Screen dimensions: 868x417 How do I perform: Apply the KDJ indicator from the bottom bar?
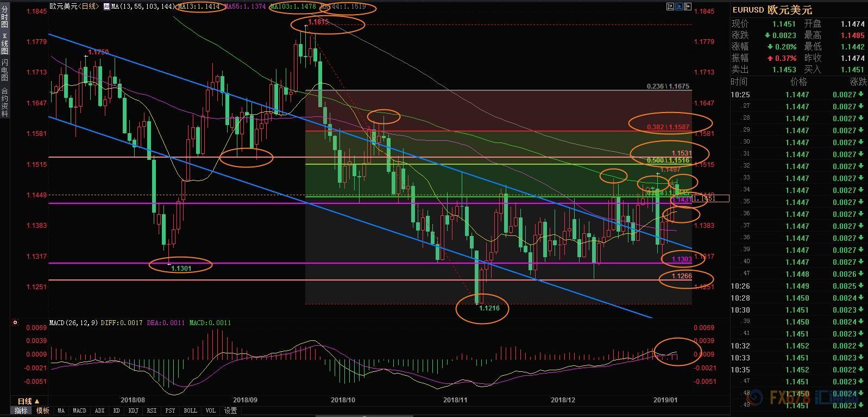point(134,411)
